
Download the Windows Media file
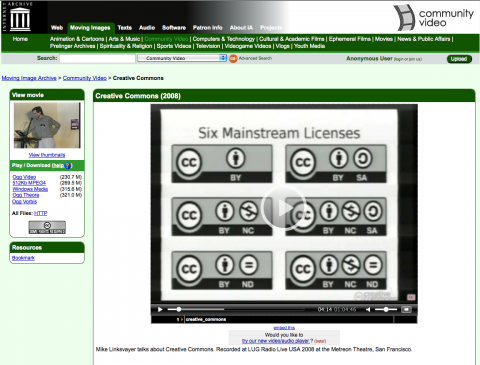click(30, 189)
